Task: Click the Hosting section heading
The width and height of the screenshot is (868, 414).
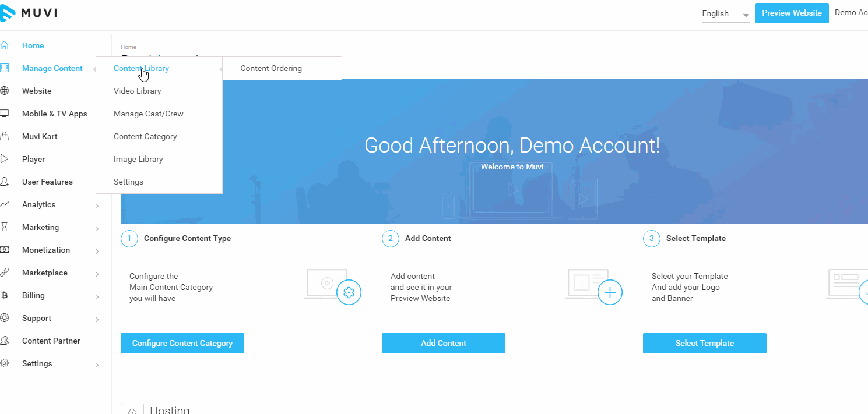Action: tap(170, 410)
